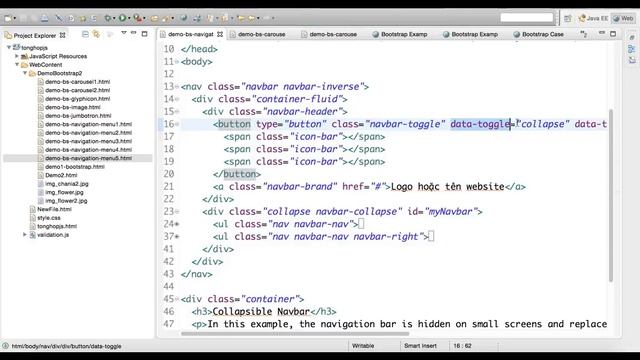
Task: Click the green Run button
Action: (x=122, y=18)
